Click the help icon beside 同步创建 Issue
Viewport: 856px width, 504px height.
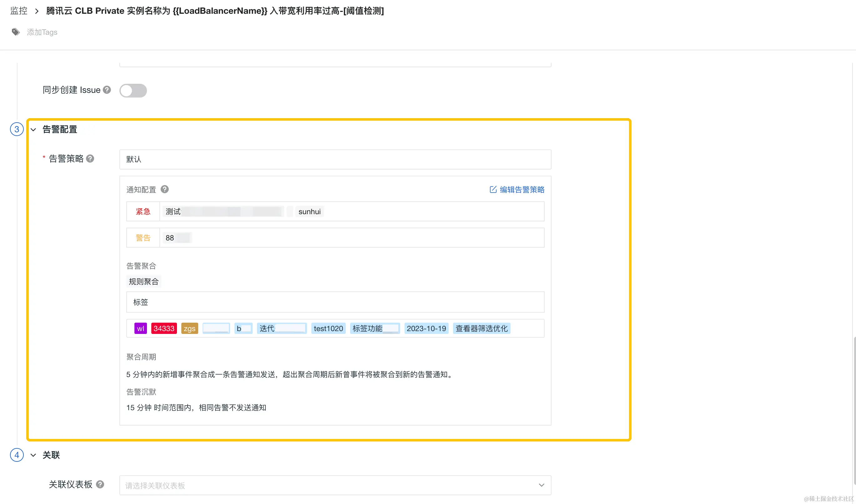pyautogui.click(x=107, y=90)
